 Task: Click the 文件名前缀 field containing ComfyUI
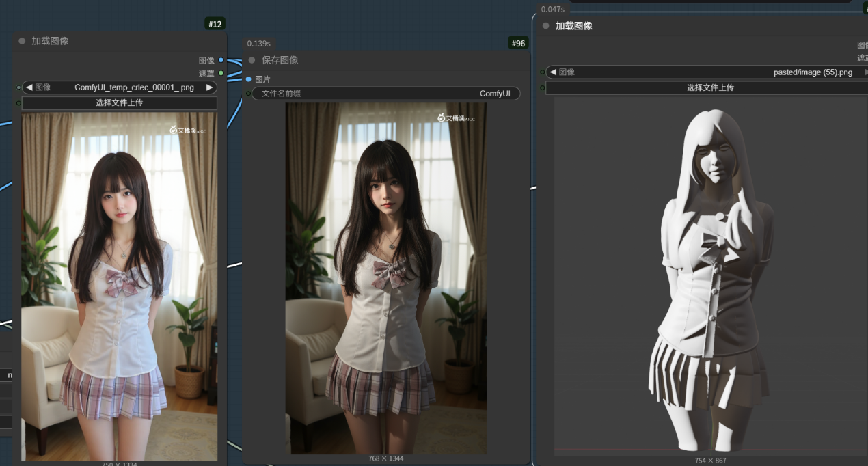coord(386,94)
